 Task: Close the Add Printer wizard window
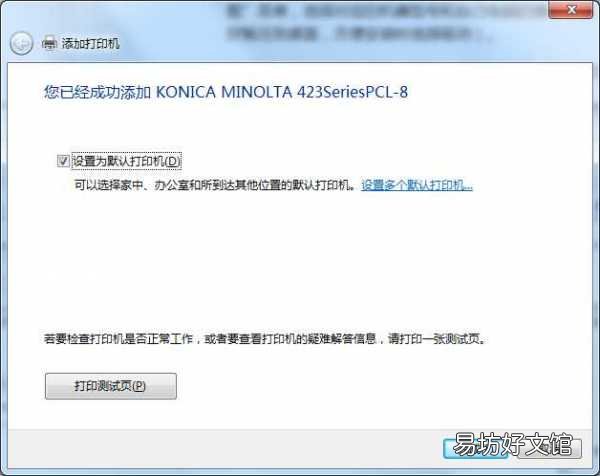[x=571, y=10]
